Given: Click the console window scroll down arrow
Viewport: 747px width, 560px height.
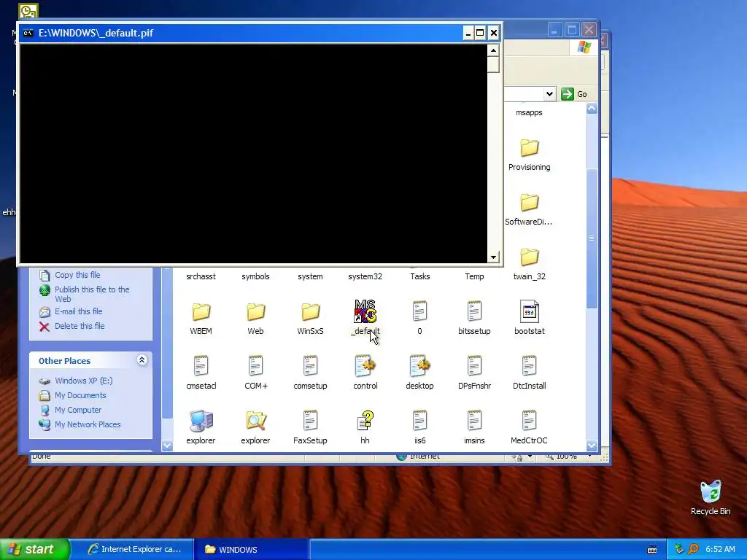Looking at the screenshot, I should (x=493, y=257).
